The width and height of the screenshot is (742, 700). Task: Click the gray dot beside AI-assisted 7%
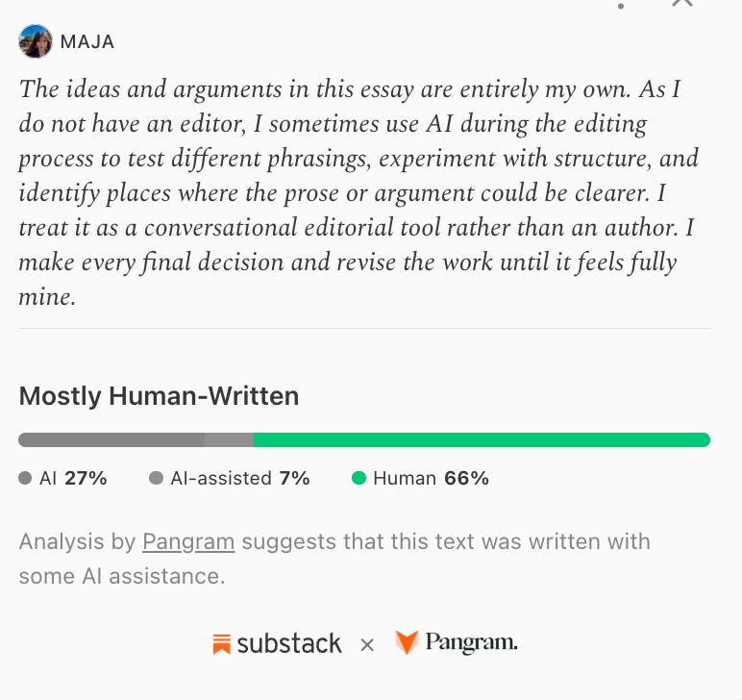[x=156, y=478]
